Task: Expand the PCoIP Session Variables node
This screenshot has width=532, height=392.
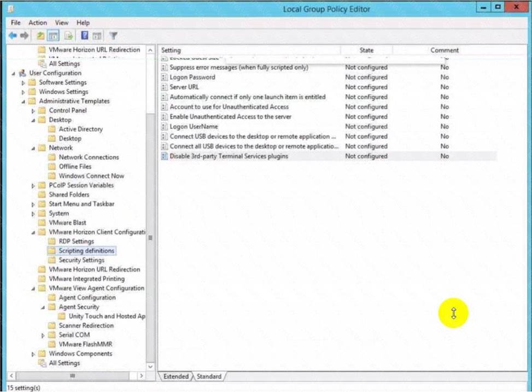Action: point(33,186)
